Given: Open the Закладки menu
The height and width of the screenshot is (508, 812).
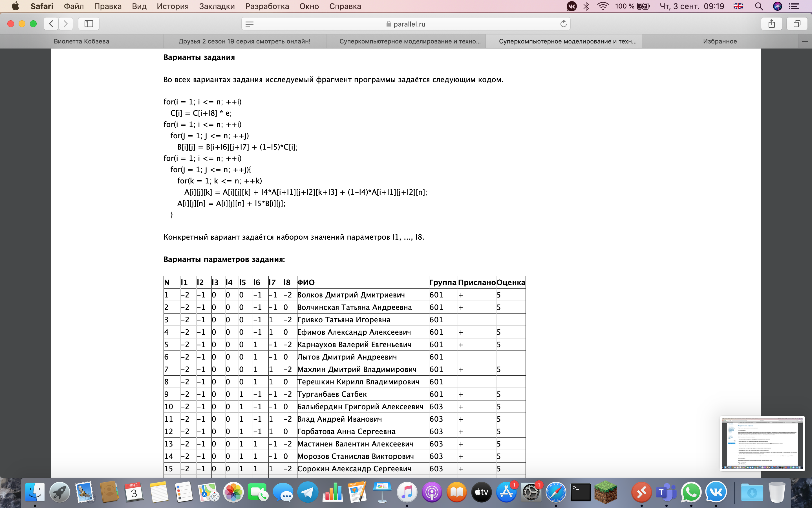Looking at the screenshot, I should click(217, 6).
